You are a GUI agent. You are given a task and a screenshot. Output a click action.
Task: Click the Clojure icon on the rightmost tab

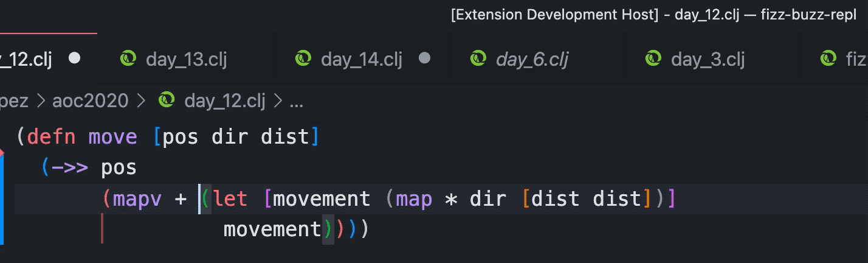click(x=828, y=59)
